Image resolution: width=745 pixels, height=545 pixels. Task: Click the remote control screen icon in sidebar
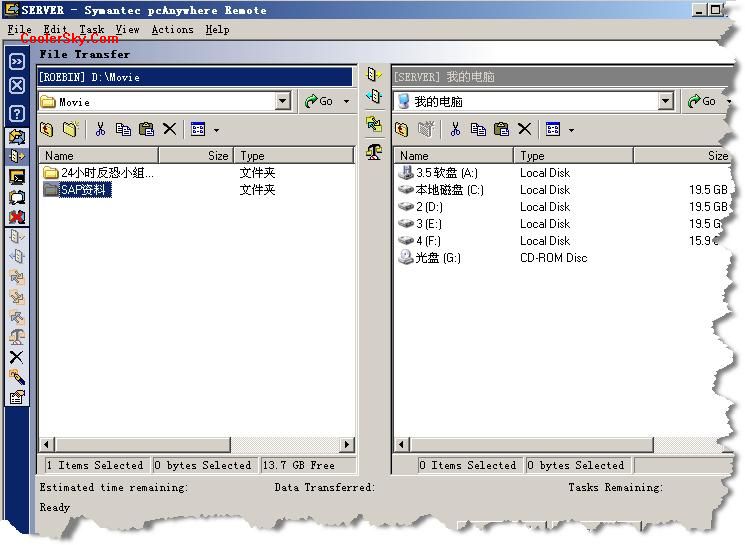point(17,177)
